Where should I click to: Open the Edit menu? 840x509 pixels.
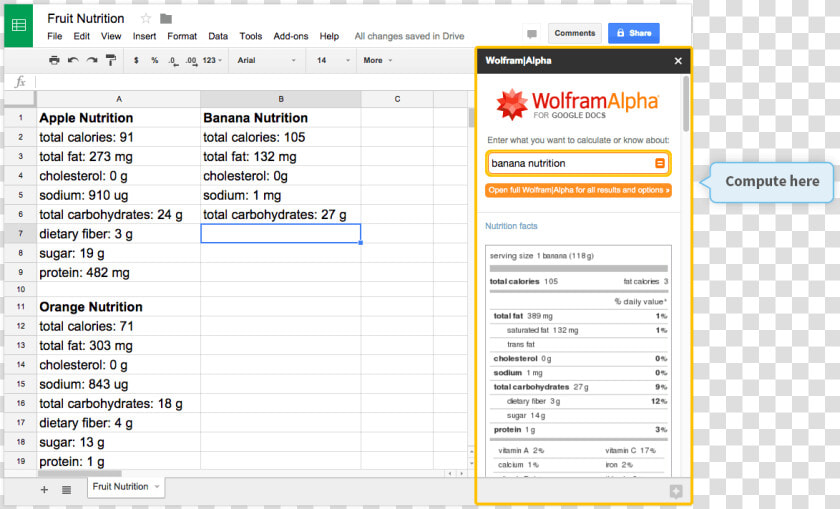81,36
